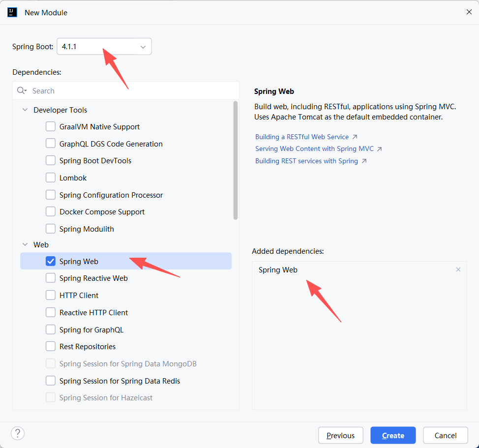
Task: Click external arrow next to Serving Web Content
Action: tap(379, 149)
